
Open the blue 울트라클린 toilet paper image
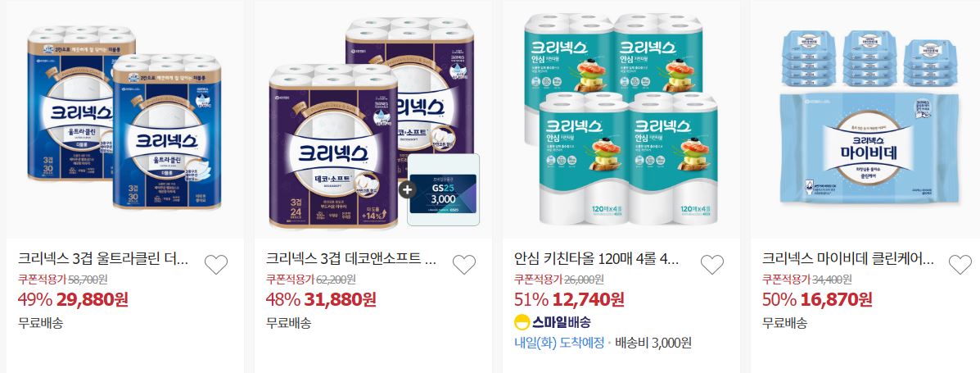(125, 119)
